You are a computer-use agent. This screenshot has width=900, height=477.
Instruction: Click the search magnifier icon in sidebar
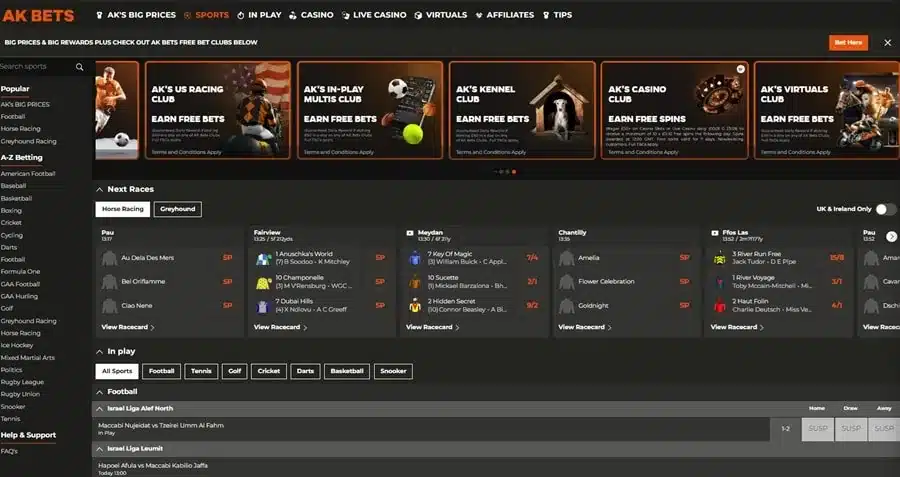pos(79,67)
